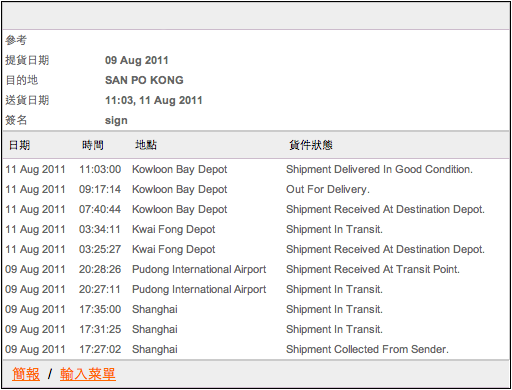Click Shipment Received At Transit Point status

[373, 269]
